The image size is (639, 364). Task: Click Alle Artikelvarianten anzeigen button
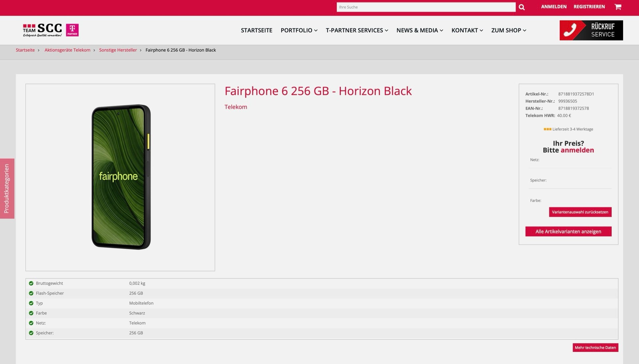pyautogui.click(x=568, y=232)
